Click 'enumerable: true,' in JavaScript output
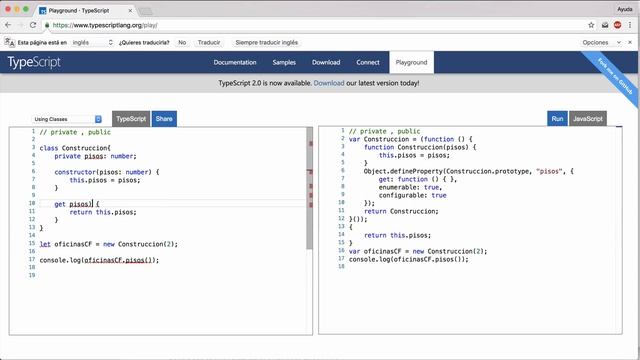640x360 pixels. [410, 187]
